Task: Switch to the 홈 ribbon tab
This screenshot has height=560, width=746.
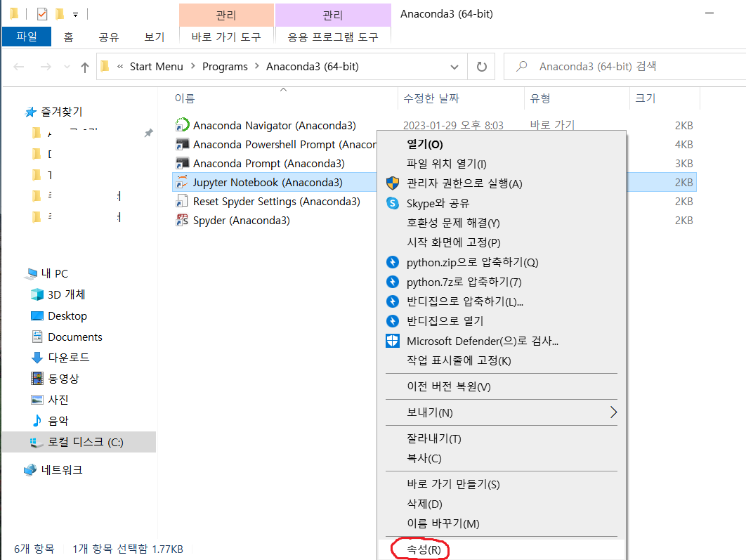Action: 69,37
